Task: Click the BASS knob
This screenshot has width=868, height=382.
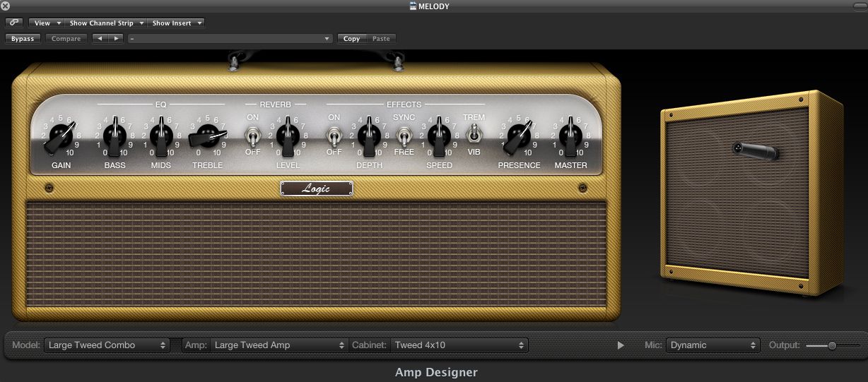Action: (x=115, y=135)
